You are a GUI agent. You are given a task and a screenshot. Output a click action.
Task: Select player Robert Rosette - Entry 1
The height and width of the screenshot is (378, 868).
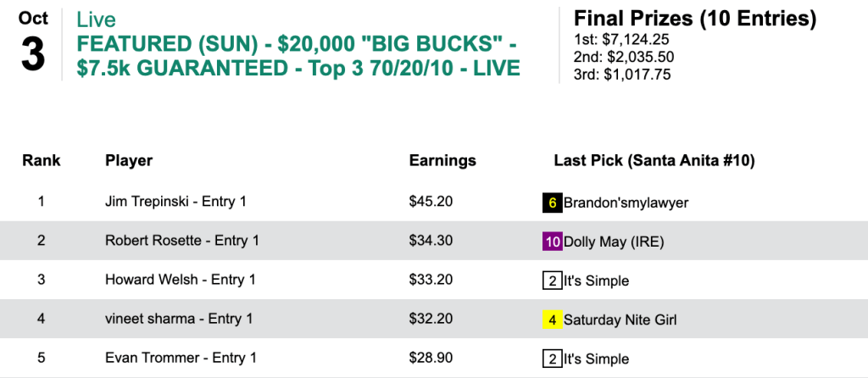(x=181, y=241)
